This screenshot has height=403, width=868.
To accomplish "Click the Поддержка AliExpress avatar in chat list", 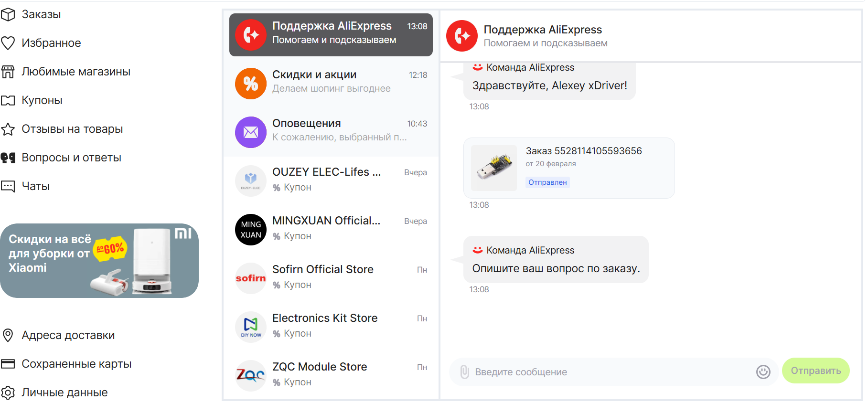I will tap(251, 34).
